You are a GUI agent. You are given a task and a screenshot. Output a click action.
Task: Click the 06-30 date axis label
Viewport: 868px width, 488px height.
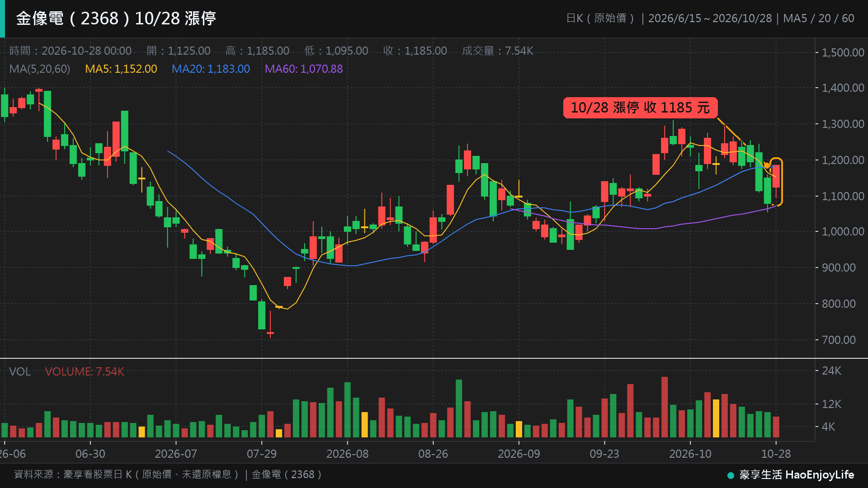[90, 454]
